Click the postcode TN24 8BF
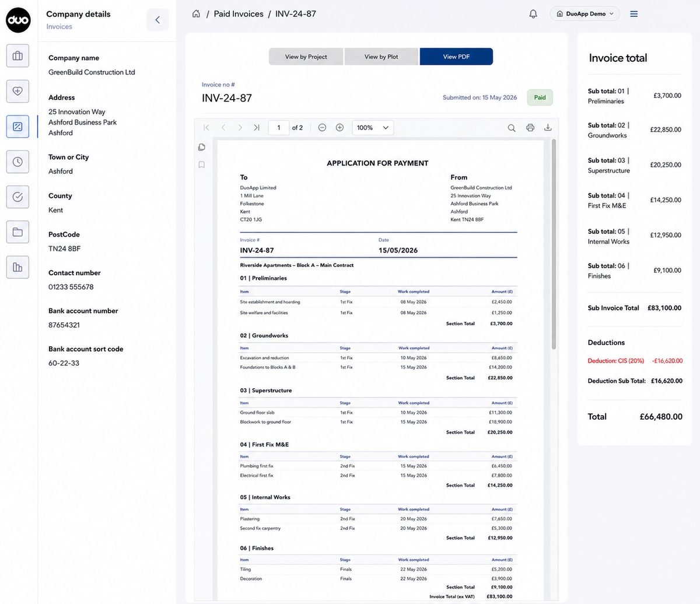This screenshot has width=700, height=604. (65, 248)
